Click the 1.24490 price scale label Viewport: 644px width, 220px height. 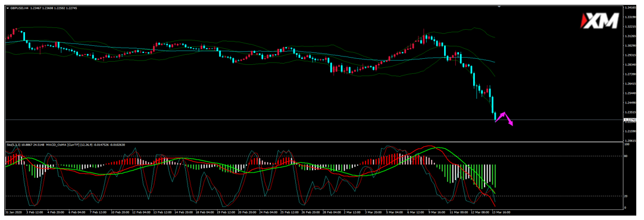[630, 103]
